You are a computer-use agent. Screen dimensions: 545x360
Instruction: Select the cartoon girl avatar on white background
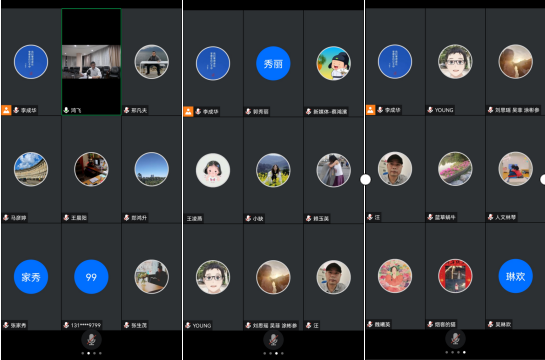213,170
